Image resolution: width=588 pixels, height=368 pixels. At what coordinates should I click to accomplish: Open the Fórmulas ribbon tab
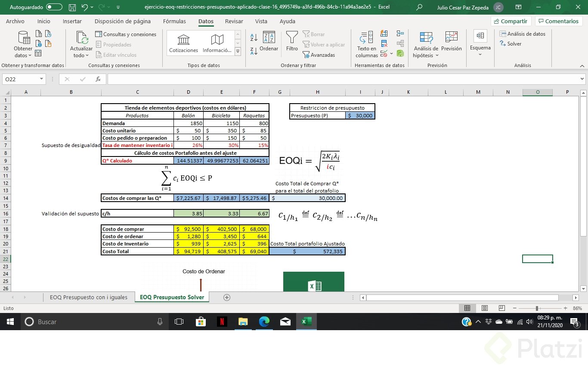(x=174, y=21)
